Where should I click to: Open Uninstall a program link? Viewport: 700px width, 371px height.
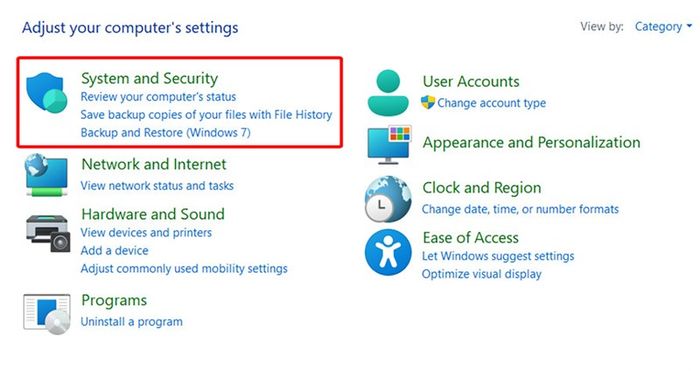point(132,321)
